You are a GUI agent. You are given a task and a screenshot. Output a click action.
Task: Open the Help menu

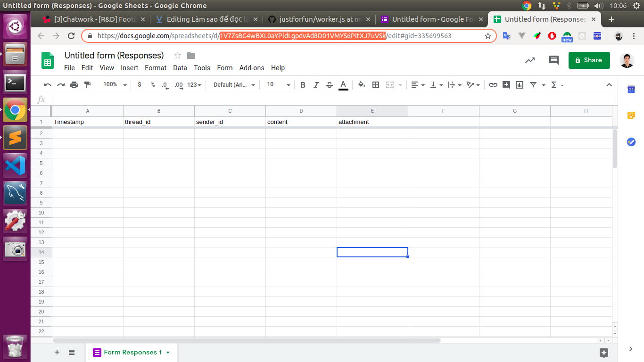(x=278, y=68)
